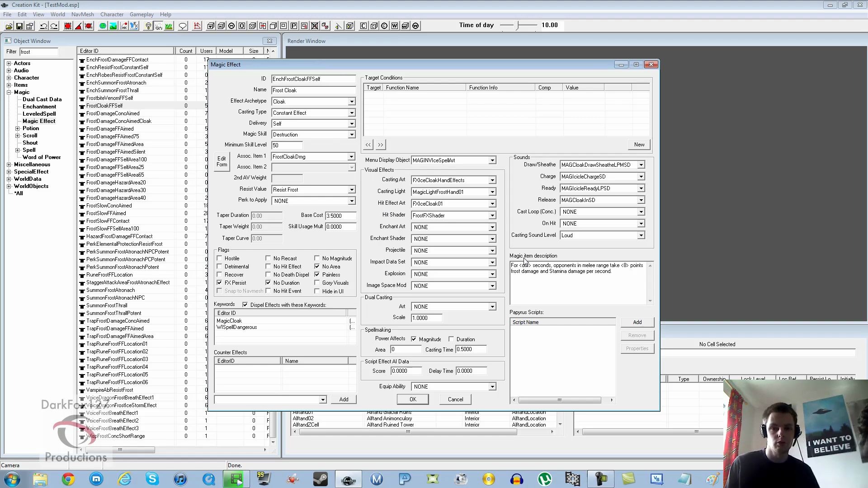Click the green world globe toolbar icon
Viewport: 868px width, 488px height.
(103, 26)
